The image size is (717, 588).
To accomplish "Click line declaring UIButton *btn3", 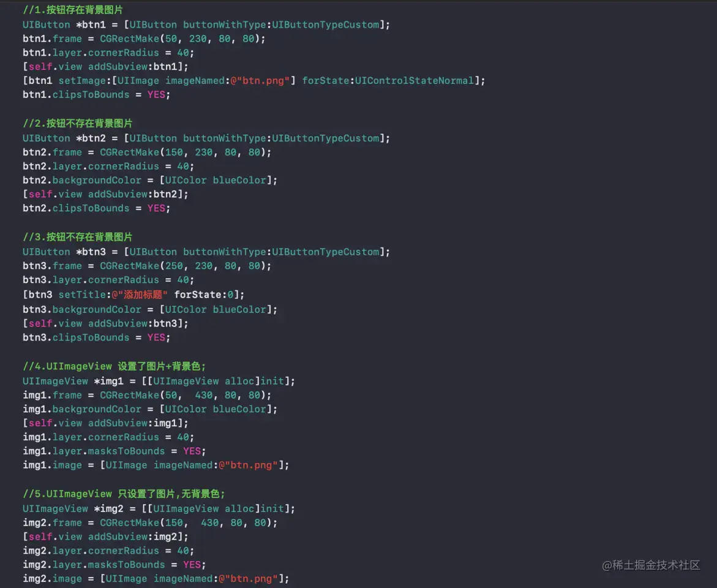I will point(206,252).
